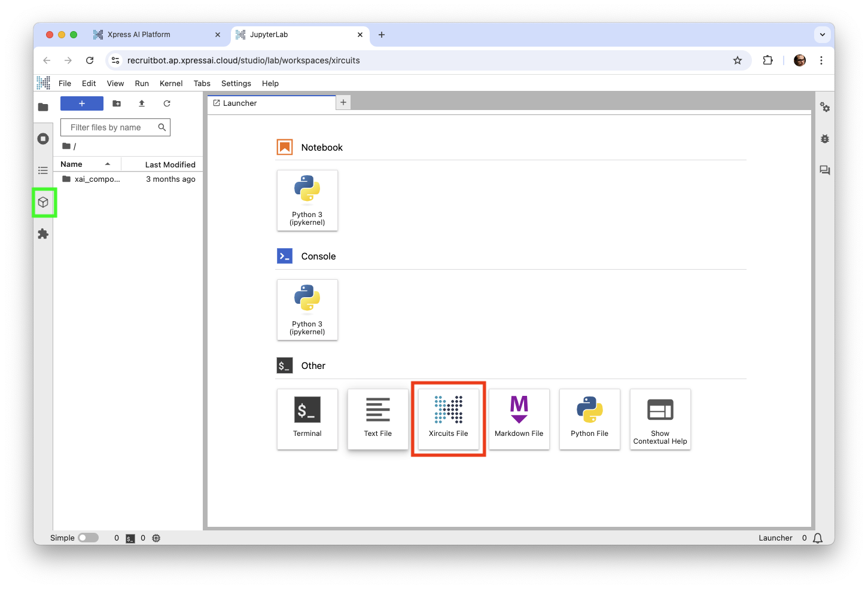Reload the browser page
This screenshot has width=868, height=589.
click(x=90, y=60)
